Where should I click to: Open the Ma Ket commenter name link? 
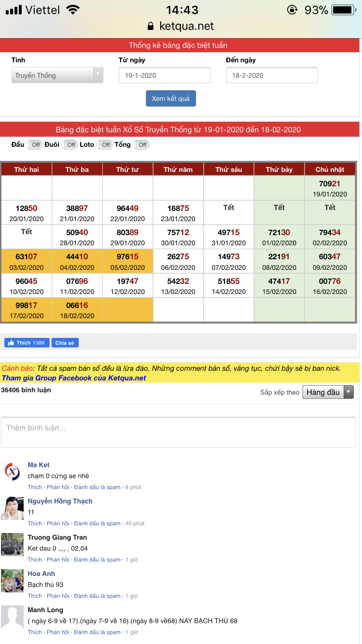tap(39, 465)
